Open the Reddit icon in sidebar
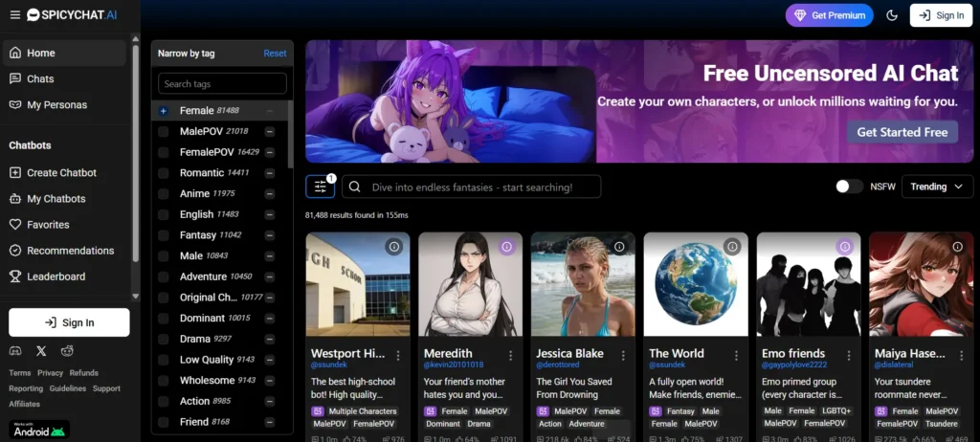 click(x=67, y=351)
